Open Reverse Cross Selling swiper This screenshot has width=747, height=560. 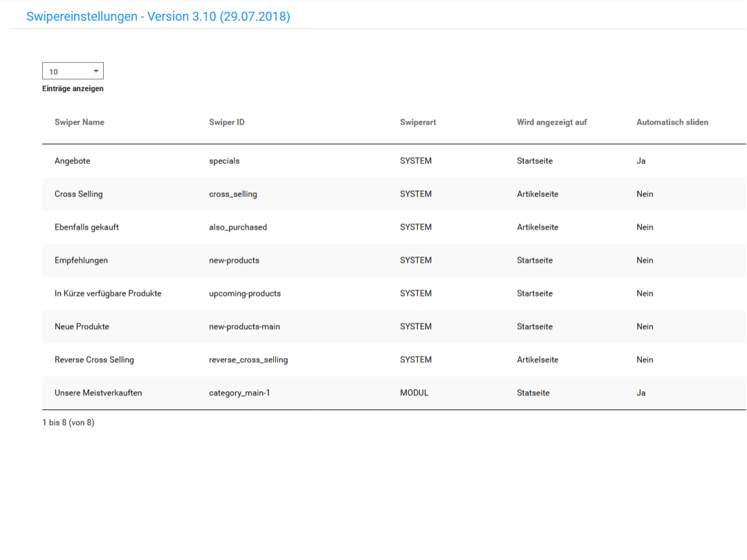tap(94, 360)
